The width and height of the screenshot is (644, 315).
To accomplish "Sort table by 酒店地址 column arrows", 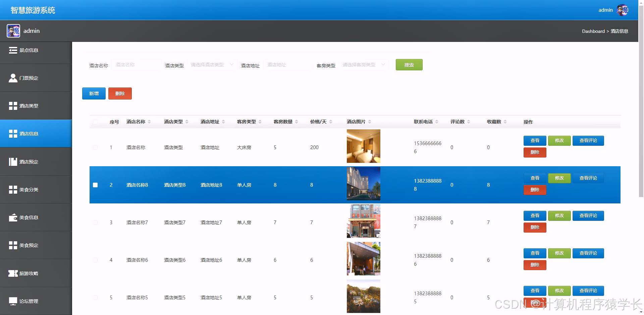I will tap(223, 122).
